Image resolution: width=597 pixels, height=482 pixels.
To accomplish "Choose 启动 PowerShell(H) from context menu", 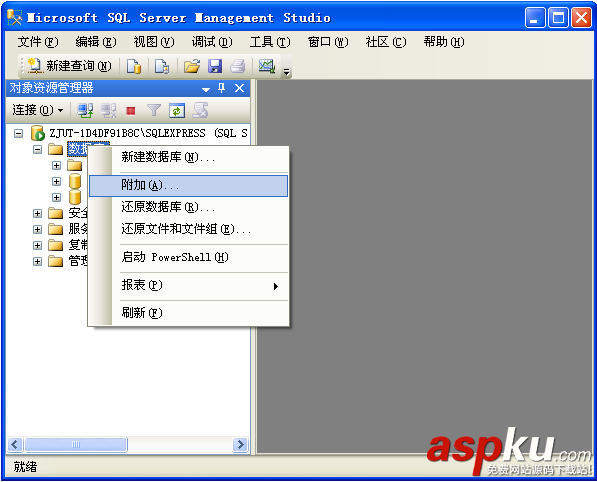I will point(188,257).
